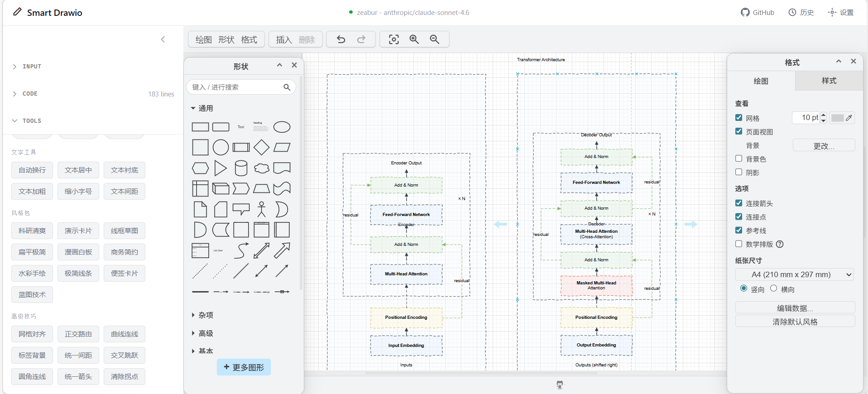Open the 格式 menu in toolbar
This screenshot has height=394, width=868.
tap(249, 40)
